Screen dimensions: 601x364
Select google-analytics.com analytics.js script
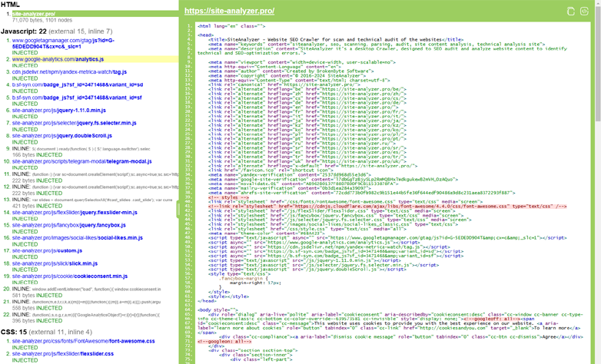pyautogui.click(x=58, y=59)
